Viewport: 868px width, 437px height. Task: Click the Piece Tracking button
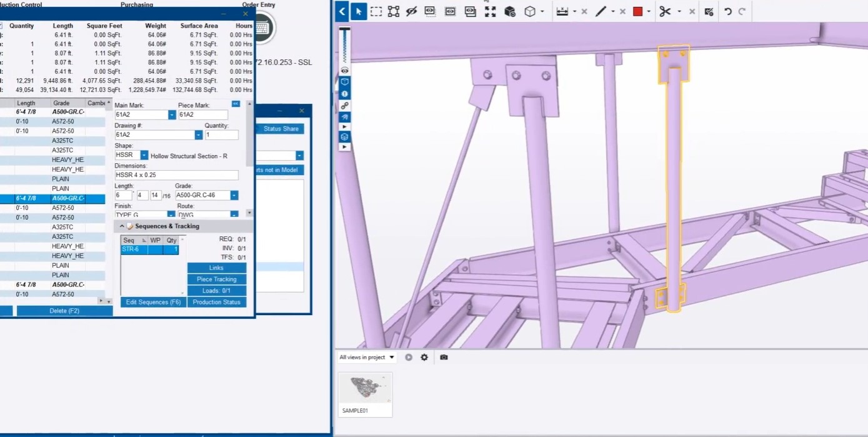tap(217, 279)
